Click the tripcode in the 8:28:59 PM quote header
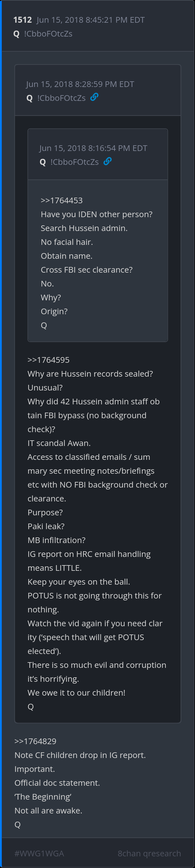 coord(61,98)
